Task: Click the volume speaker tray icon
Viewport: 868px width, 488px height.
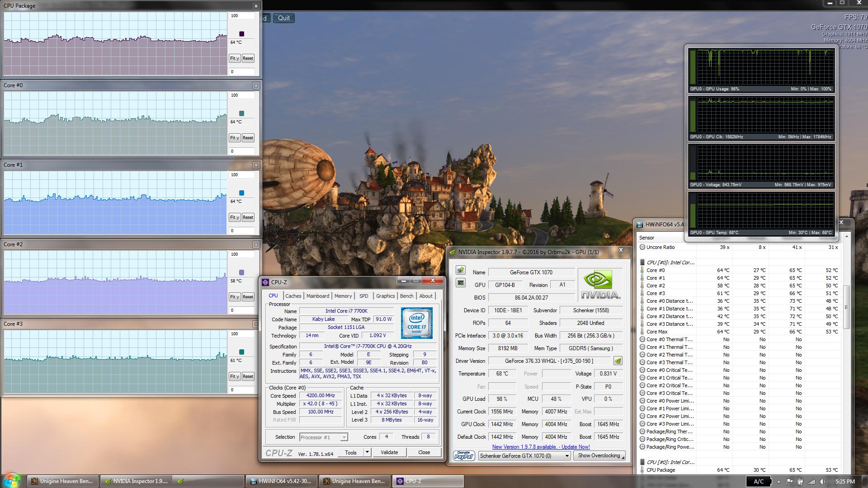Action: [823, 482]
